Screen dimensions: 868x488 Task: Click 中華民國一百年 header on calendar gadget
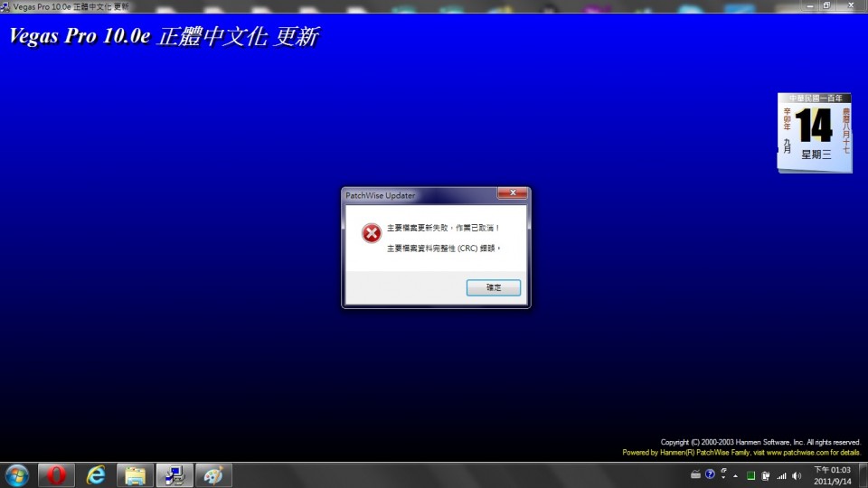816,98
